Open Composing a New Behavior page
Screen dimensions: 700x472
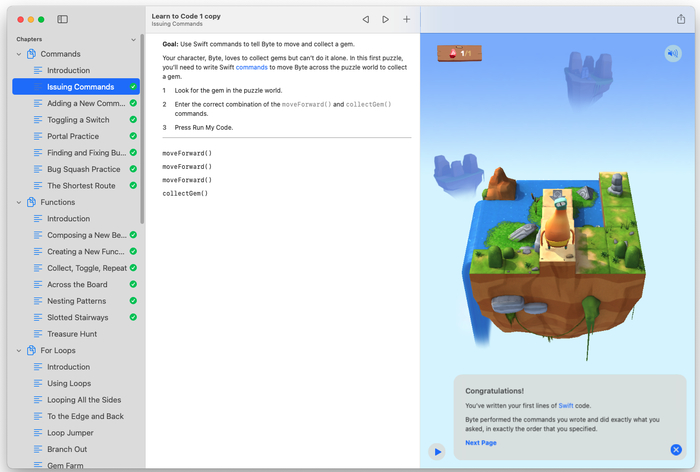[x=76, y=235]
